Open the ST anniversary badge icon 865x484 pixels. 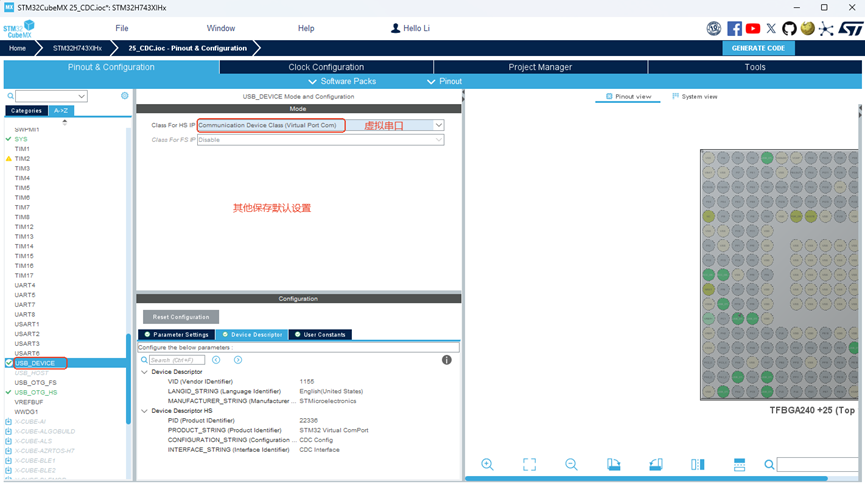[714, 29]
